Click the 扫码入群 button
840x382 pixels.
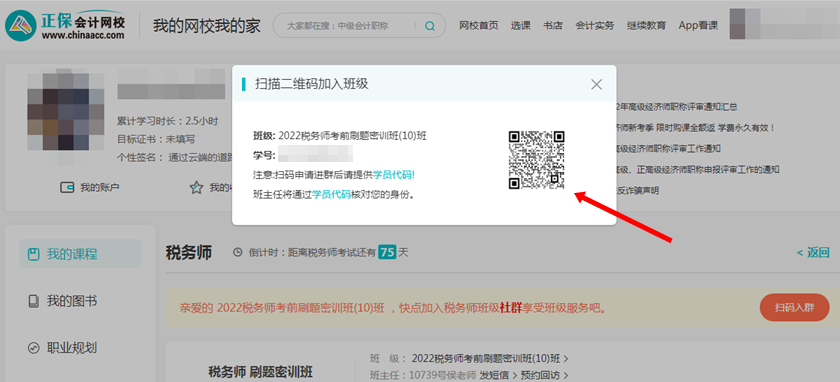pyautogui.click(x=794, y=308)
